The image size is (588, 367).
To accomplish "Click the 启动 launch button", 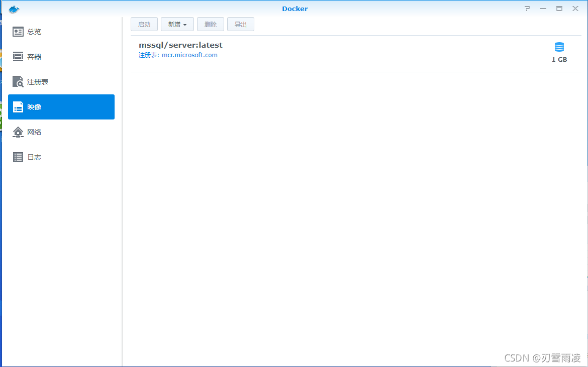I will tap(144, 24).
